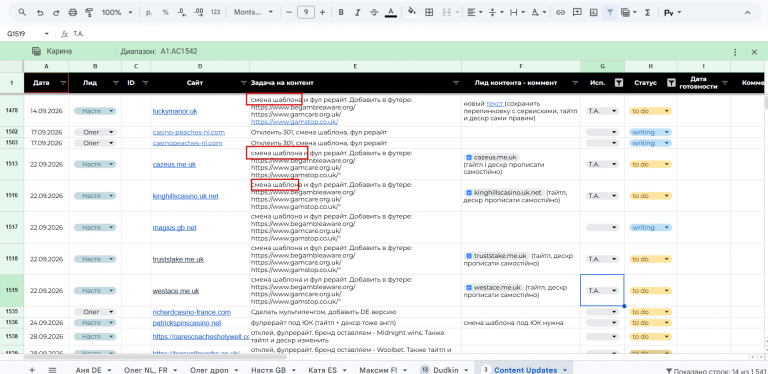This screenshot has width=768, height=374.
Task: Open the Monts... font family dropdown
Action: coord(253,12)
